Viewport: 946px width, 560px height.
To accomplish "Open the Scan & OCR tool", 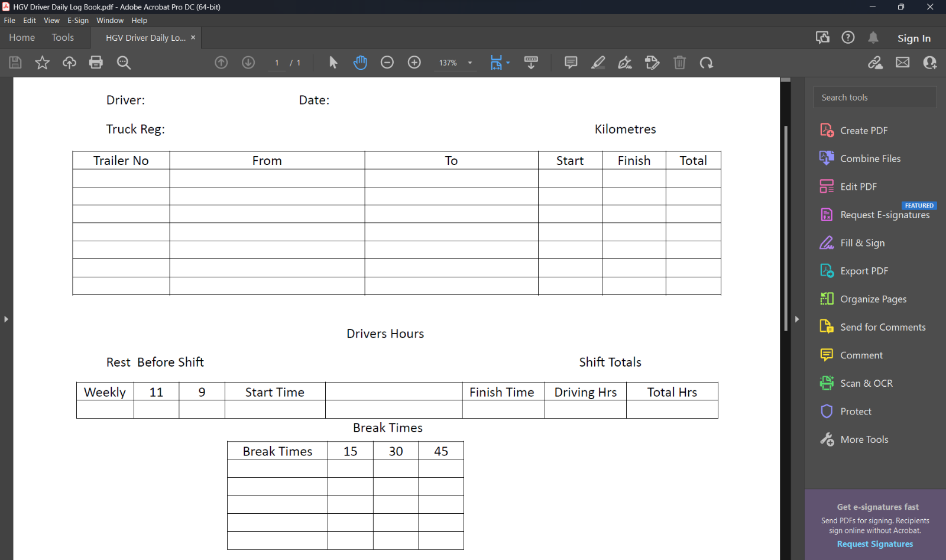I will click(x=866, y=383).
